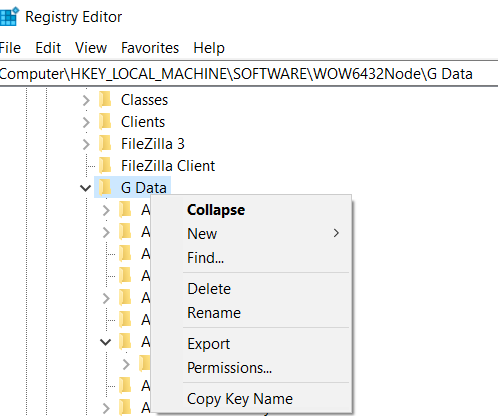Expand the Classes key
The height and width of the screenshot is (416, 498).
pyautogui.click(x=86, y=100)
